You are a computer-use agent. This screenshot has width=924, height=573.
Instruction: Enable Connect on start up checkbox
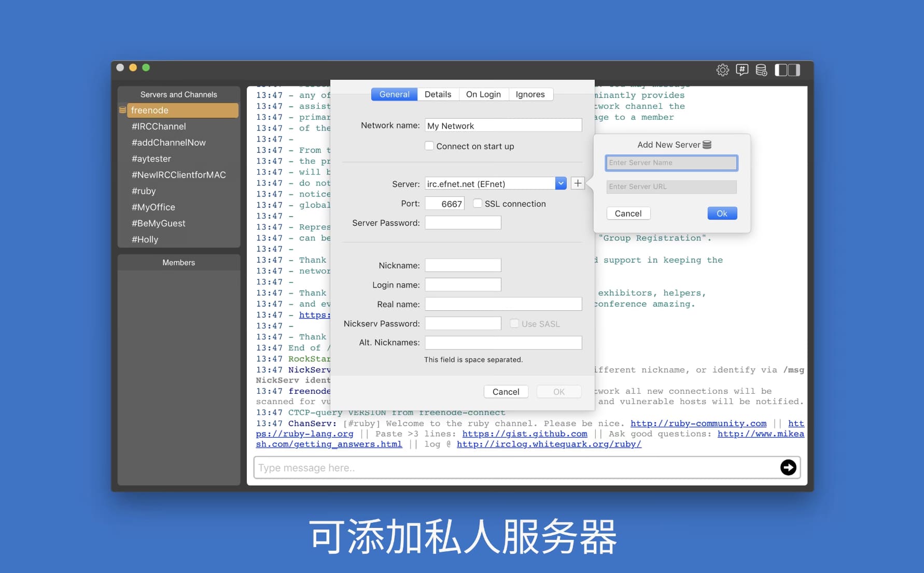coord(429,146)
